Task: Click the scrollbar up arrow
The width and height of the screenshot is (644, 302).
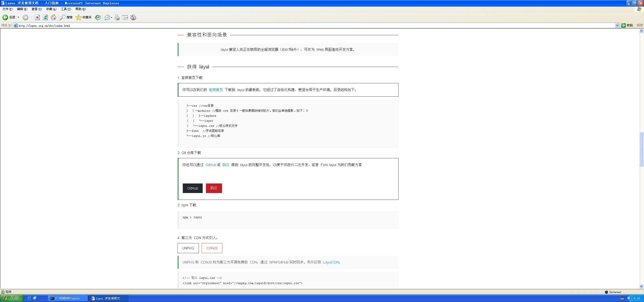Action: [641, 31]
